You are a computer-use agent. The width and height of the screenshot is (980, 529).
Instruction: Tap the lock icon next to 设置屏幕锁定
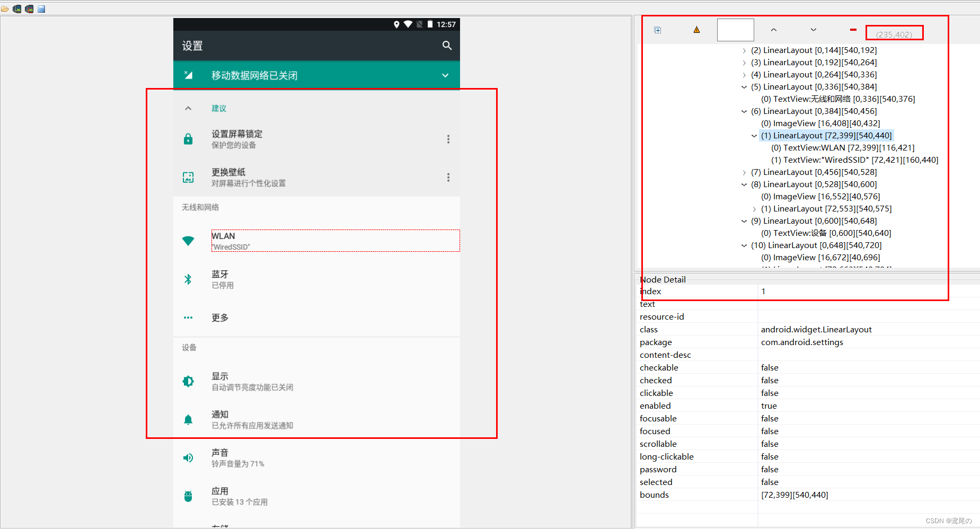click(x=188, y=139)
